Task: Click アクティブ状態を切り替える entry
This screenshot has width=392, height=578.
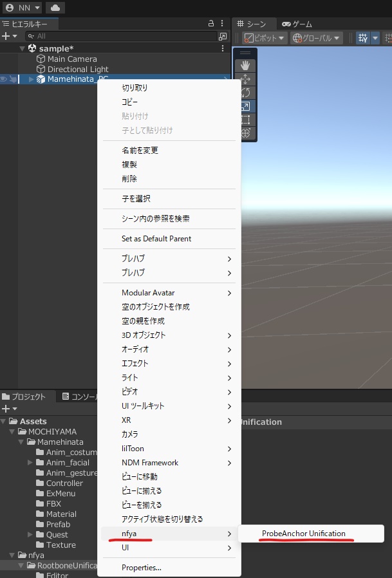Action: [x=169, y=519]
